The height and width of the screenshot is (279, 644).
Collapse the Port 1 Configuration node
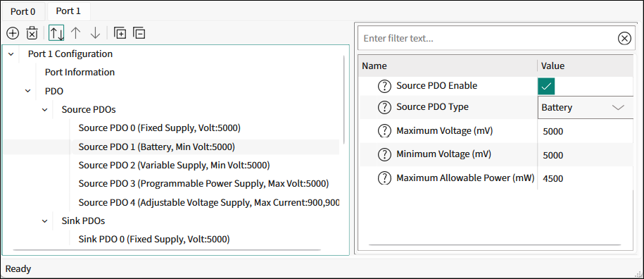coord(11,54)
